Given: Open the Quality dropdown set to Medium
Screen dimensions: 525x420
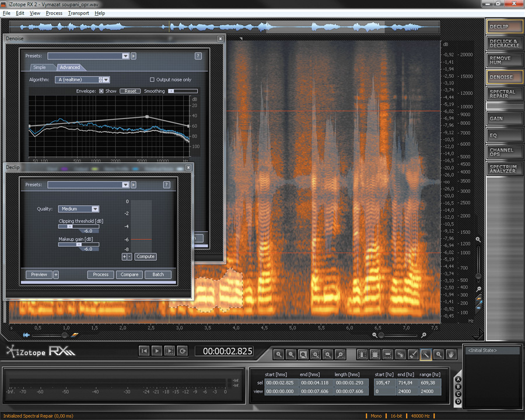Looking at the screenshot, I should coord(79,209).
